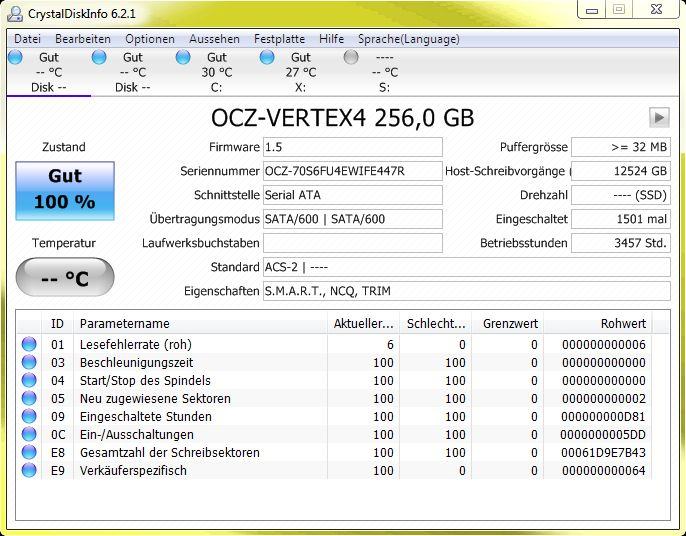Click the Eingeschaltet value 1501 mal
The height and width of the screenshot is (536, 686).
[621, 219]
